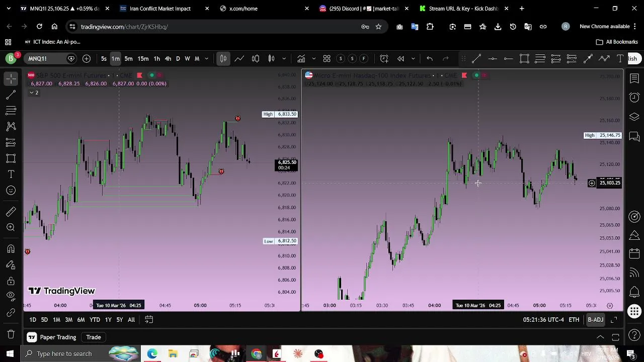Open the Paper Trading panel
644x362 pixels.
point(51,337)
